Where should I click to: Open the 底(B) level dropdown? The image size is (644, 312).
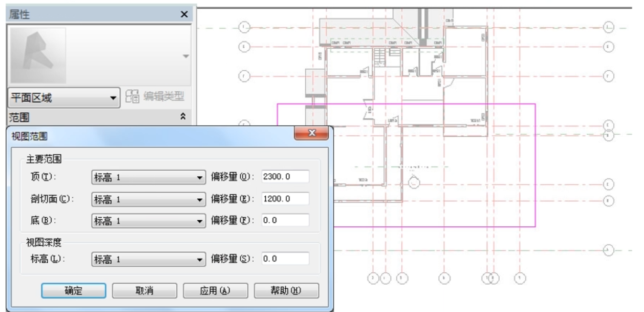tap(148, 221)
